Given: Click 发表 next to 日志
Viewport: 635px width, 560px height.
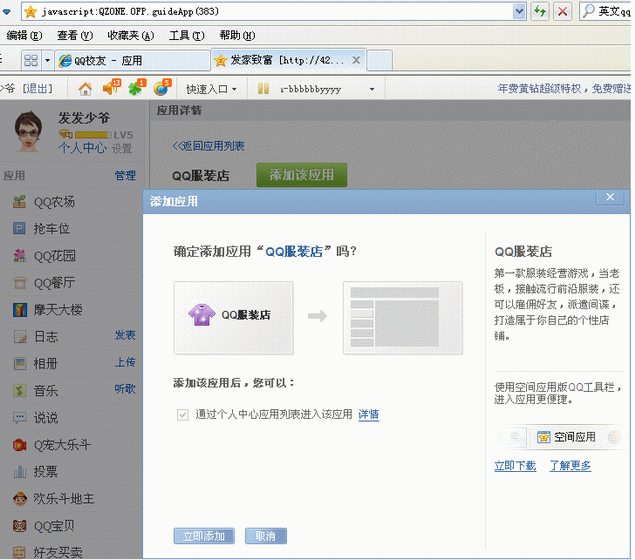Looking at the screenshot, I should pos(125,335).
